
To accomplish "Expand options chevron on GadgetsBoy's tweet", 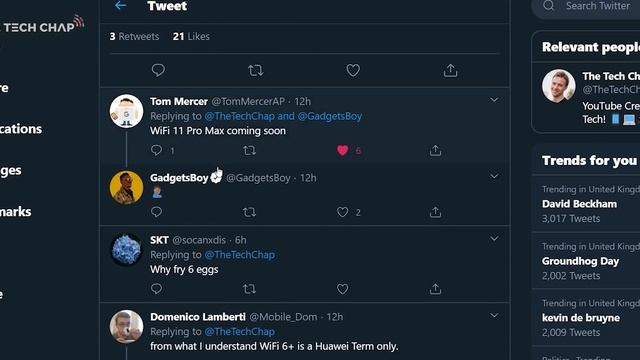I will click(x=494, y=176).
